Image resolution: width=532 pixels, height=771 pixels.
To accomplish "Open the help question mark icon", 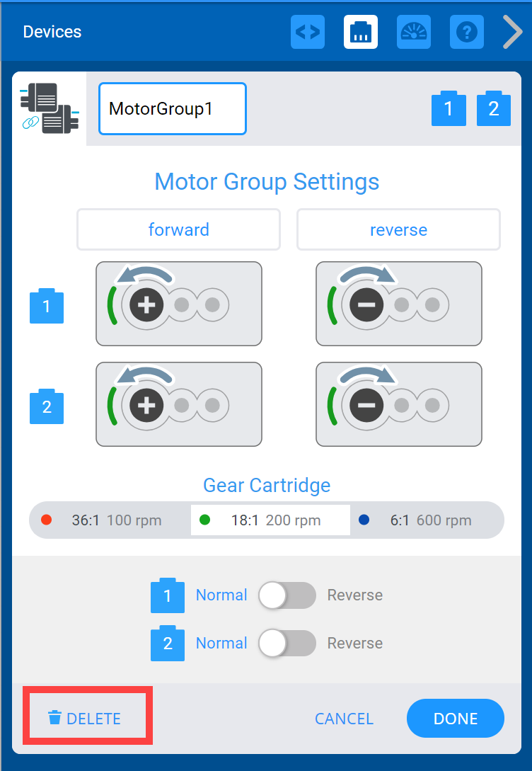I will (467, 32).
